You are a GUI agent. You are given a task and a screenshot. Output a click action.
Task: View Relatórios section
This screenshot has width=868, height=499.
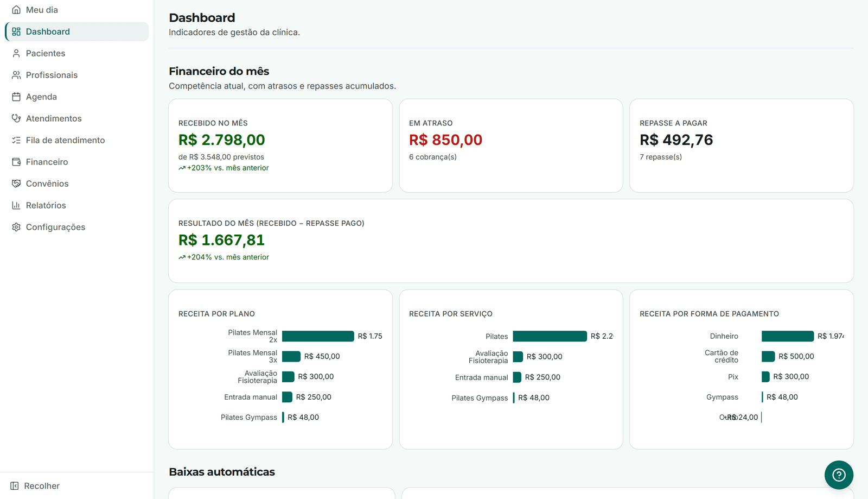point(77,205)
